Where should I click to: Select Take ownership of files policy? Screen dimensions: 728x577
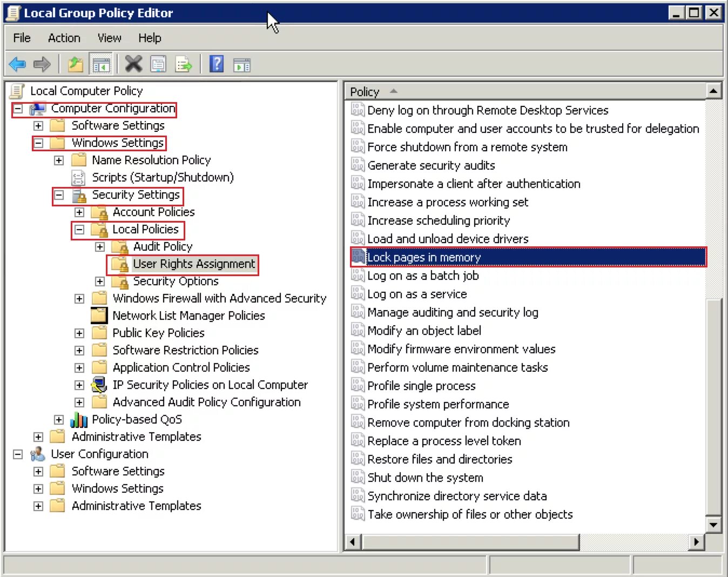click(470, 514)
